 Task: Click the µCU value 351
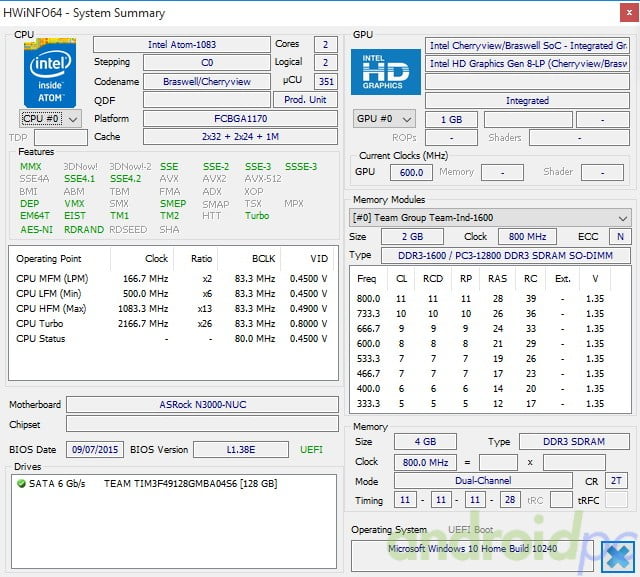(326, 82)
